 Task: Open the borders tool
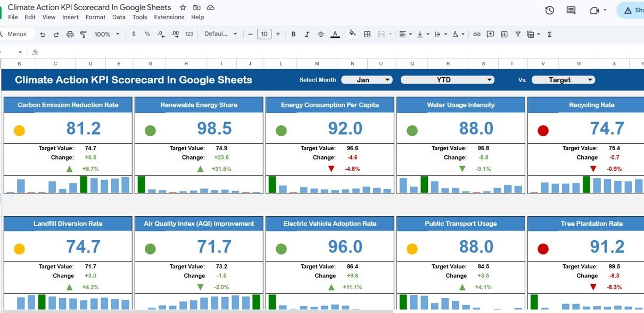[367, 34]
